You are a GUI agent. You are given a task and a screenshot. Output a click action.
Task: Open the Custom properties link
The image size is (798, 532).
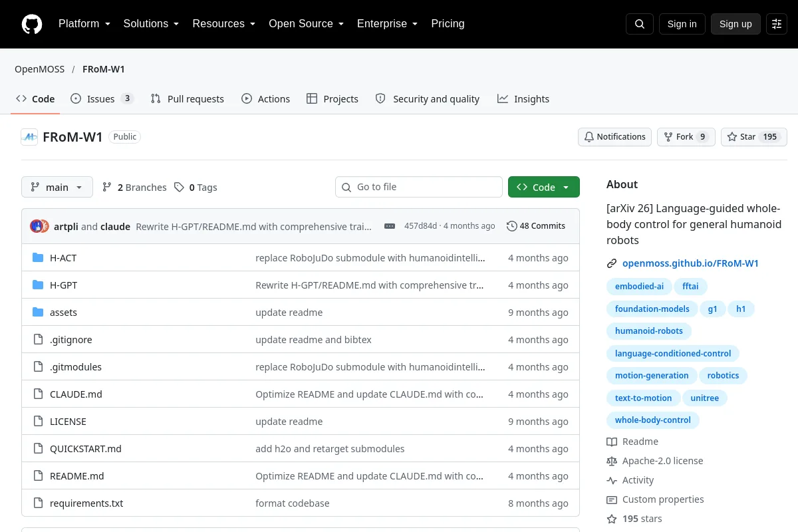655,499
